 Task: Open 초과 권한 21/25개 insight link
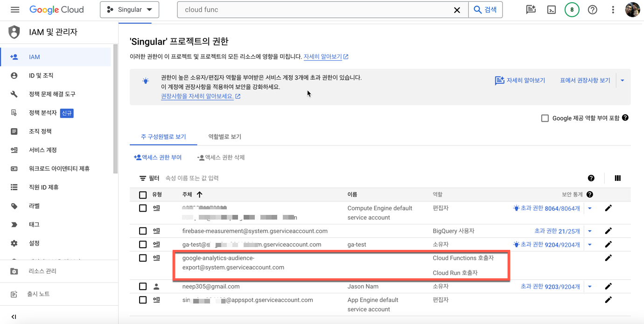tap(557, 231)
